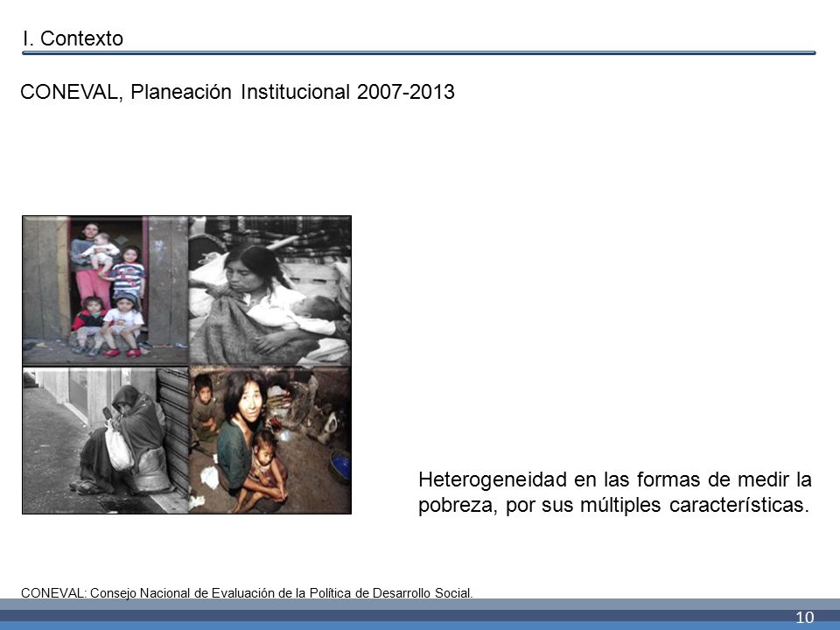Click the photo of the woman crouching with children
The height and width of the screenshot is (630, 840).
point(270,440)
